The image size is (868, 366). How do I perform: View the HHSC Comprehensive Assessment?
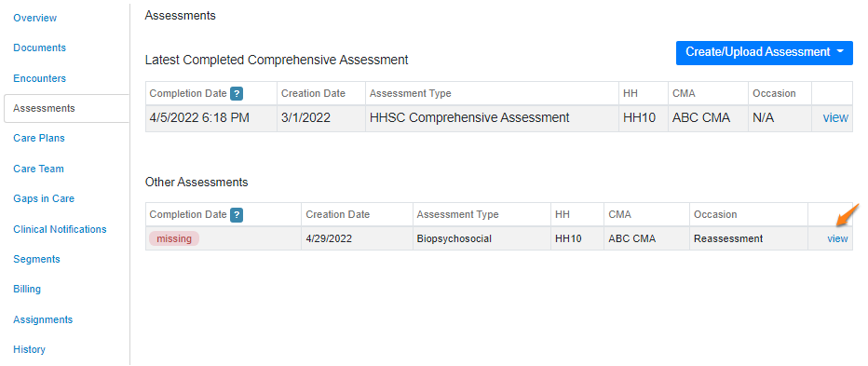point(835,118)
